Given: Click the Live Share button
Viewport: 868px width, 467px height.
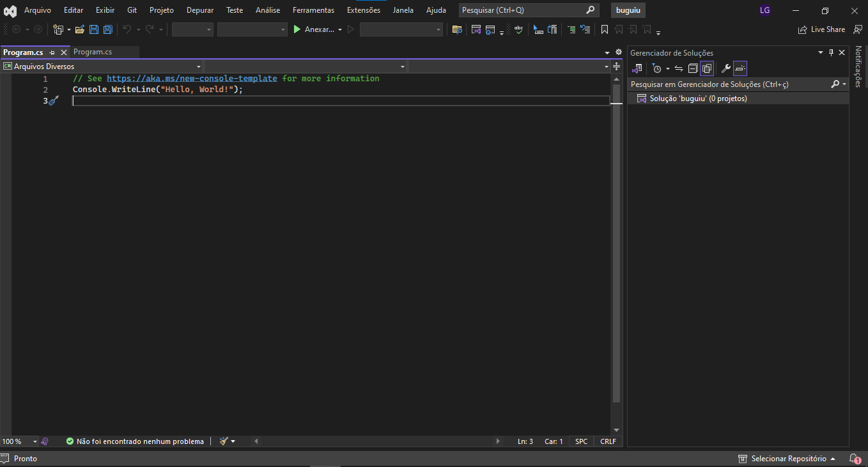Looking at the screenshot, I should (821, 29).
